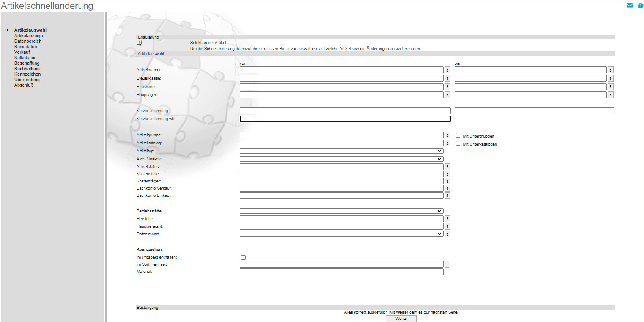
Task: Expand the Betriebsstätte dropdown
Action: [341, 211]
